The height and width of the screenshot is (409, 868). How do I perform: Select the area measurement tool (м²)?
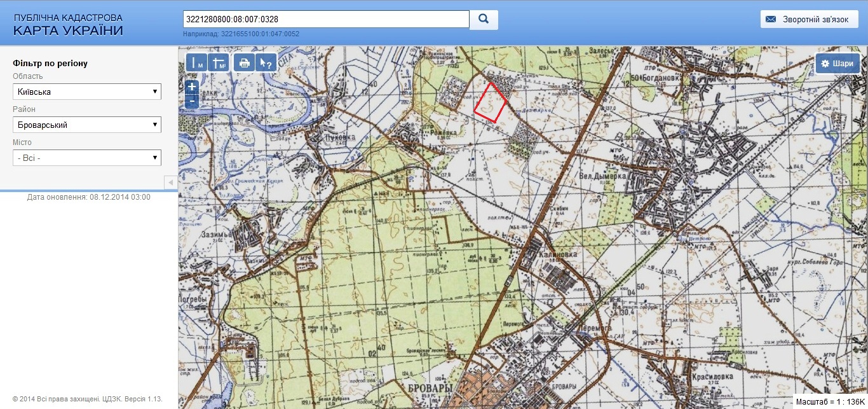[218, 63]
